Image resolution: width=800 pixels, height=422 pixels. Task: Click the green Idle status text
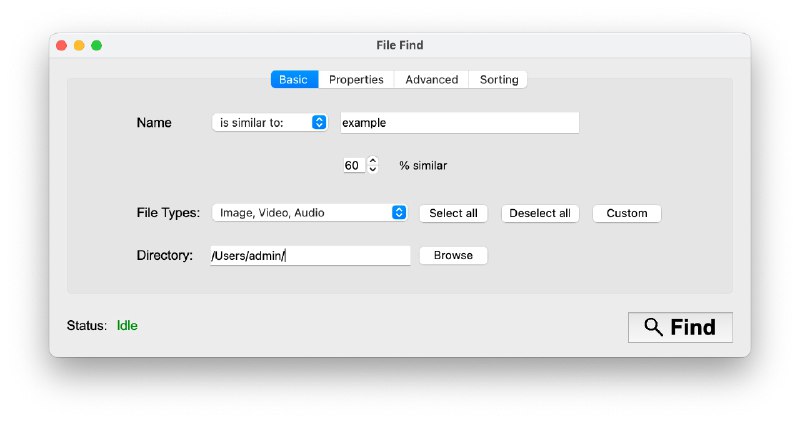coord(127,325)
